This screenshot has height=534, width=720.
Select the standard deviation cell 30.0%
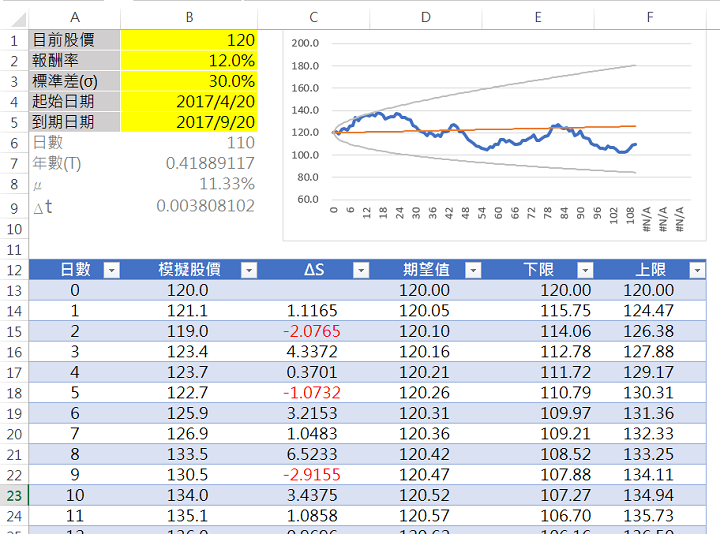[x=189, y=81]
